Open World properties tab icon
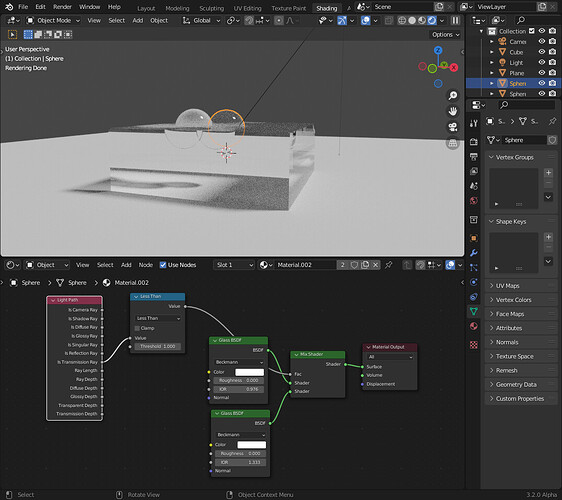The image size is (562, 500). [473, 201]
